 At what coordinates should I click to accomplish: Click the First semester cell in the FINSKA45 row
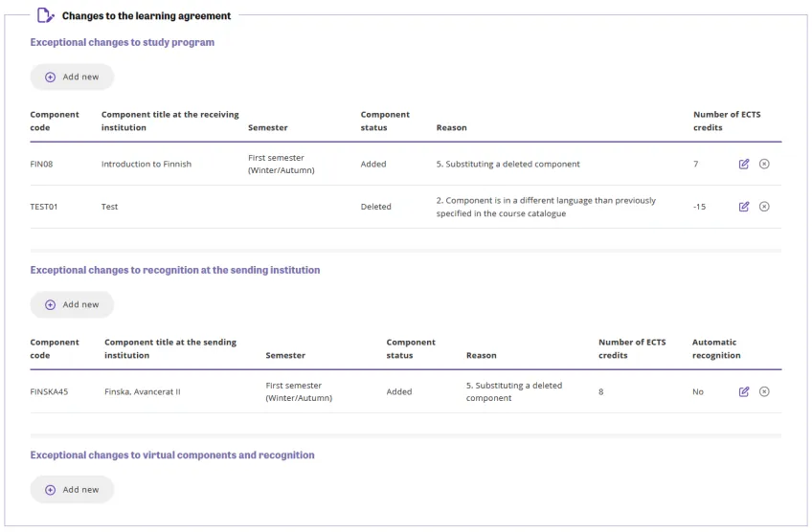point(299,391)
